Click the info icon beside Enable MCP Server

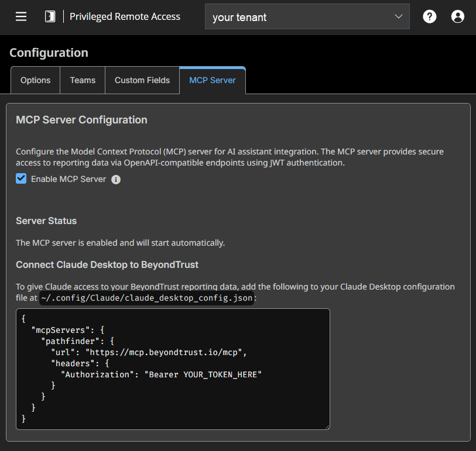[116, 180]
